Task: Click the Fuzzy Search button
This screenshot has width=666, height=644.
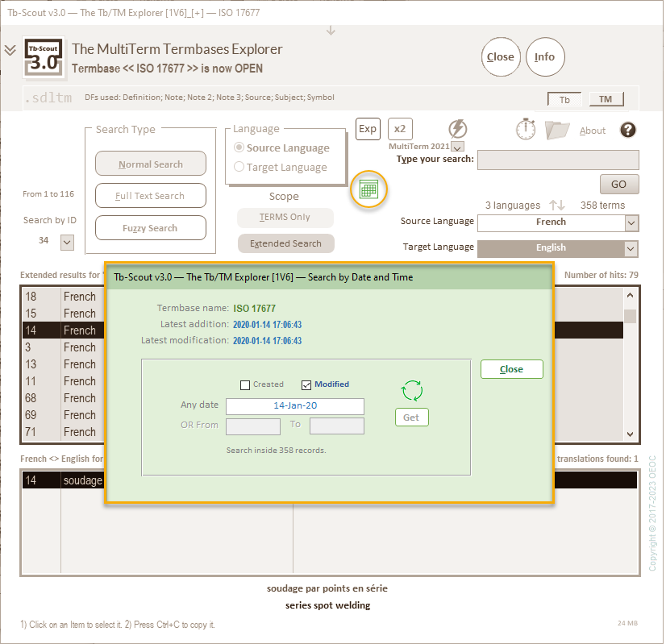Action: (x=150, y=228)
